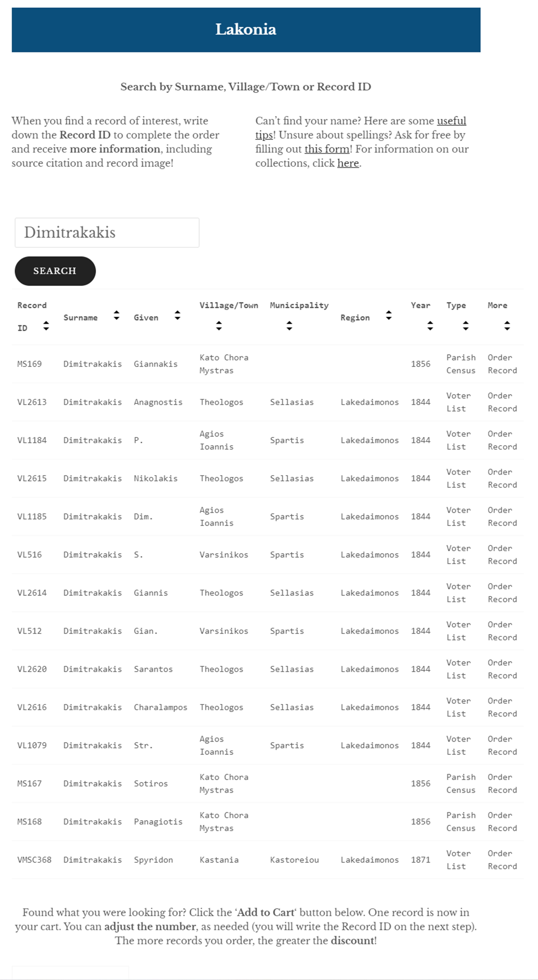Viewport: 538px width, 980px height.
Task: Sort results by Given name arrows
Action: point(177,315)
